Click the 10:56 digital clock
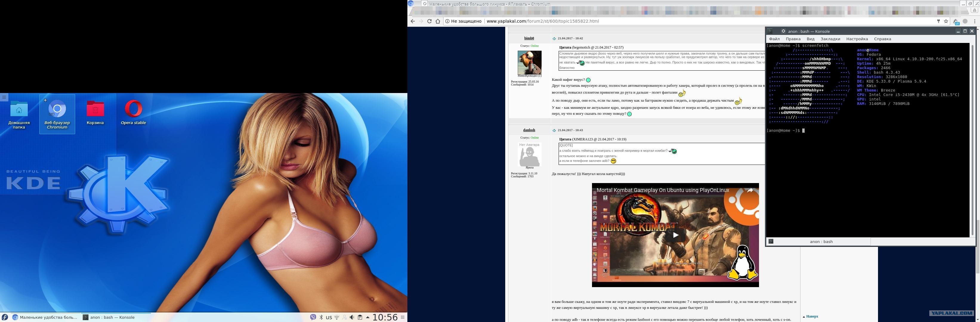The image size is (980, 322). click(x=385, y=317)
